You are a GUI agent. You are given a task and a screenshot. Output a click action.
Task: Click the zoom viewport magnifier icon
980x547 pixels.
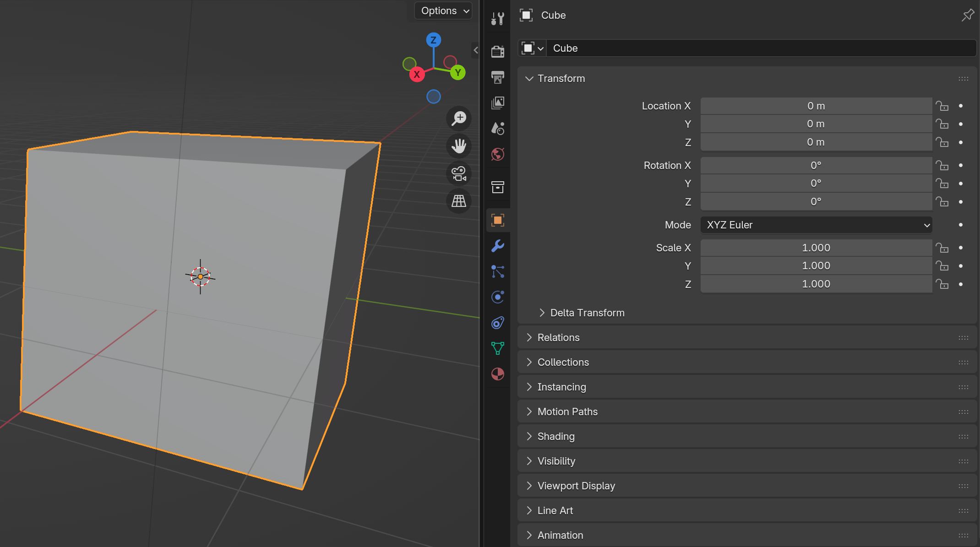coord(458,119)
